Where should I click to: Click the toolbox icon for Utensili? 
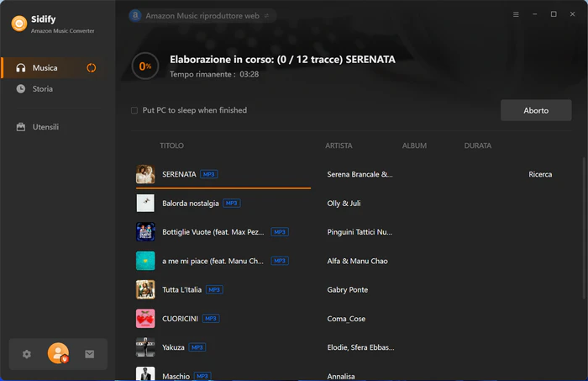[21, 127]
